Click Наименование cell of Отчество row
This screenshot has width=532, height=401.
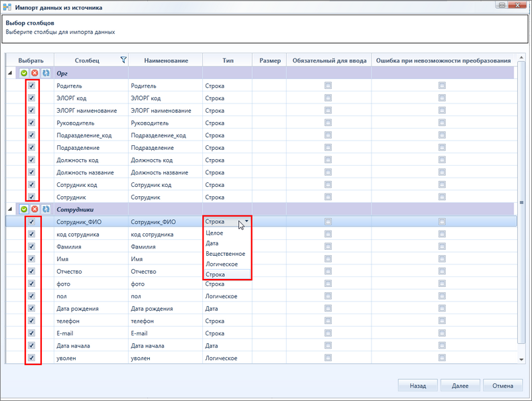pyautogui.click(x=166, y=272)
